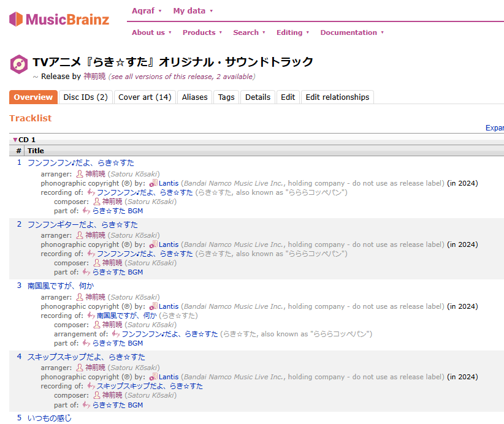The image size is (504, 424).
Task: Open the Editing dropdown menu
Action: 293,32
